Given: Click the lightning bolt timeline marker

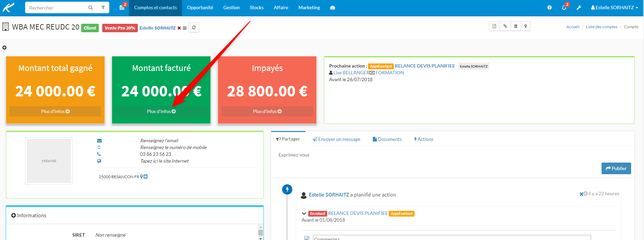Looking at the screenshot, I should (287, 189).
